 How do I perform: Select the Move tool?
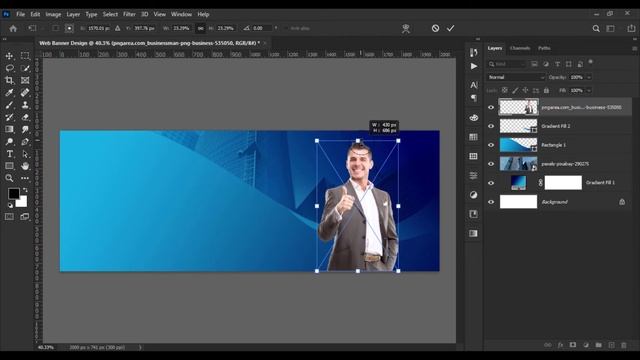(x=9, y=56)
